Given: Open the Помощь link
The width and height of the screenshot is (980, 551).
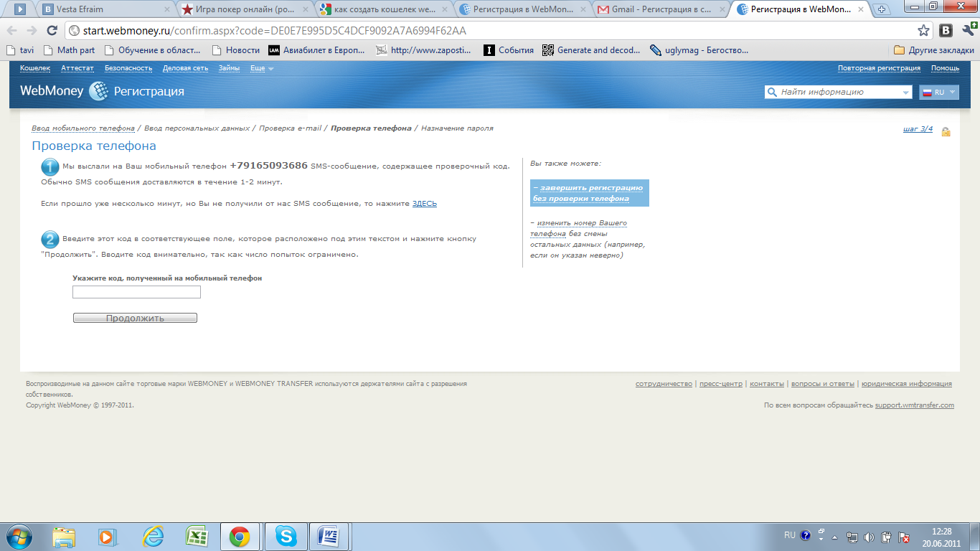Looking at the screenshot, I should tap(945, 68).
